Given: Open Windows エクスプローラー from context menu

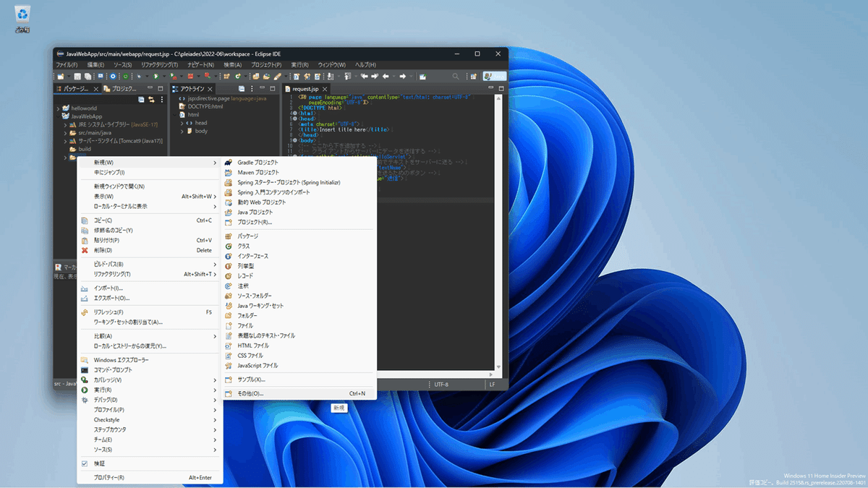Looking at the screenshot, I should 150,360.
